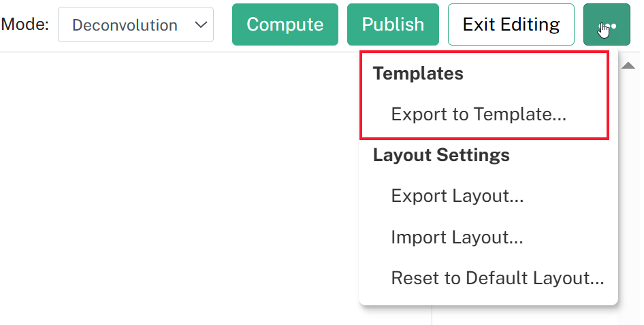Viewport: 644px width, 325px height.
Task: Select Import Layout... option
Action: tap(457, 237)
